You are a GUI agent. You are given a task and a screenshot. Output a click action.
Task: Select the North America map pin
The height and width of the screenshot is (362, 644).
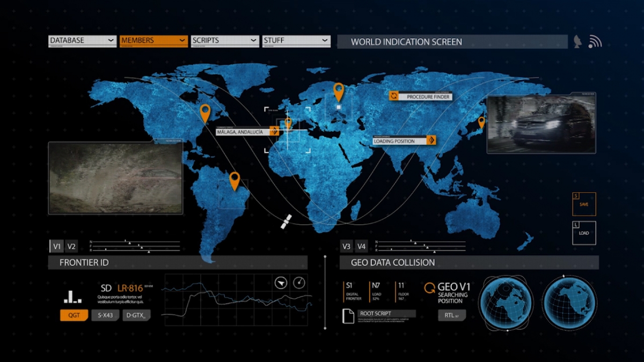(205, 113)
